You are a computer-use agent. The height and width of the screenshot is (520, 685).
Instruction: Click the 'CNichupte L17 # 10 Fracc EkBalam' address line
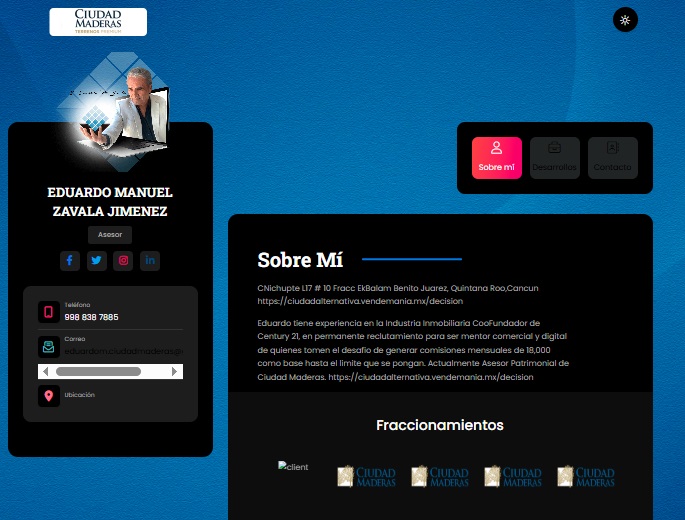[x=398, y=288]
